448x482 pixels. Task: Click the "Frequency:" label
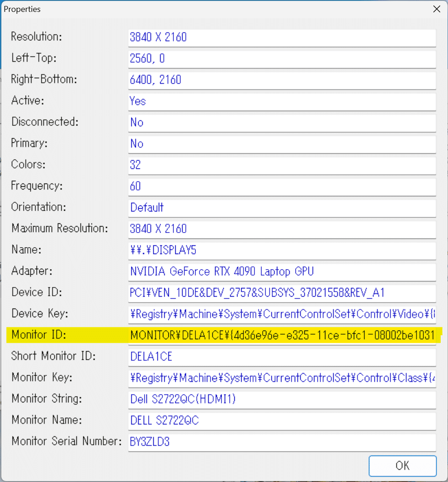click(x=37, y=186)
